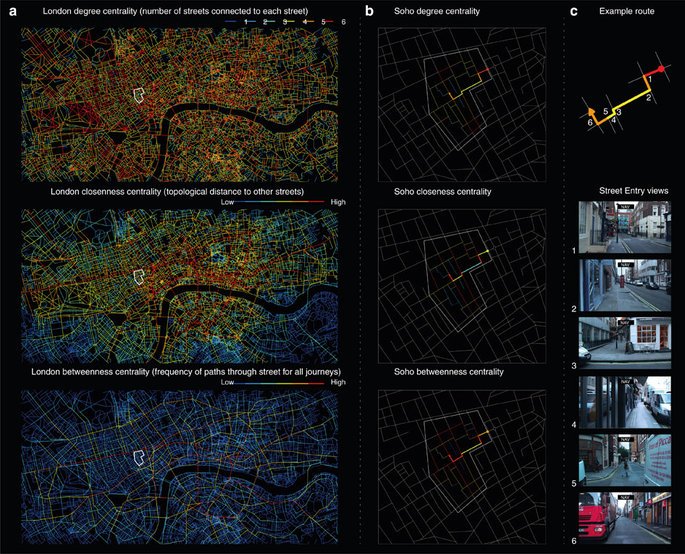Click 'Low' on the betweenness legend
This screenshot has width=685, height=554.
pyautogui.click(x=227, y=382)
